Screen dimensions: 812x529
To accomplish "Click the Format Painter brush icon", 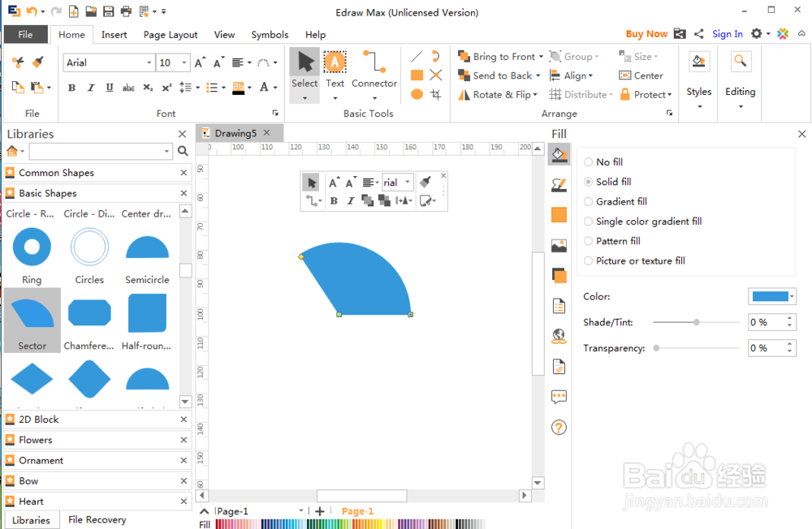I will pos(37,62).
